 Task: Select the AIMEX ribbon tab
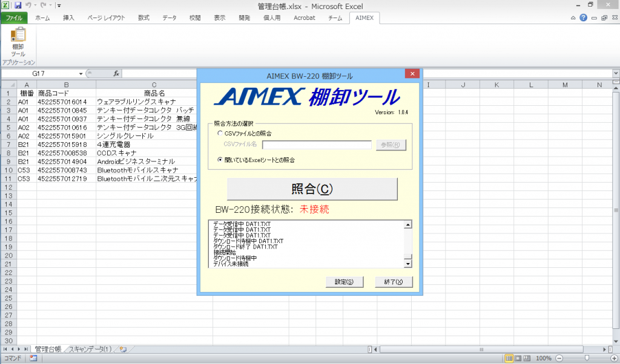click(364, 18)
